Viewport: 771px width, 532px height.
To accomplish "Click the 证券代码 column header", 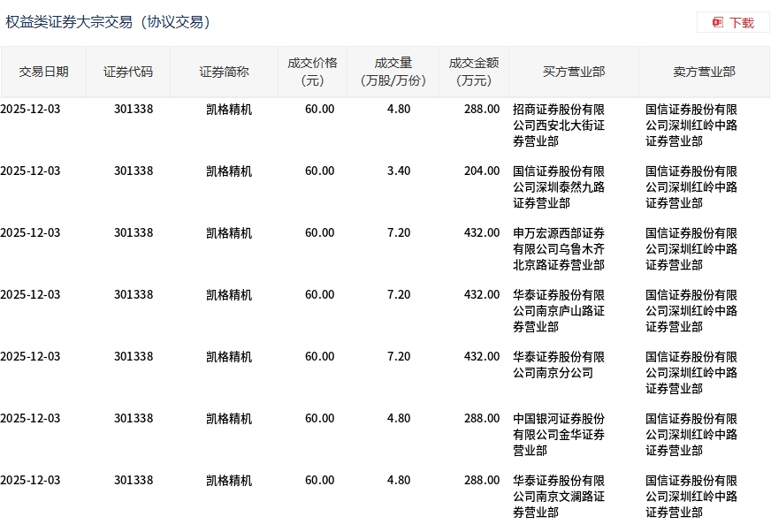I will point(128,72).
